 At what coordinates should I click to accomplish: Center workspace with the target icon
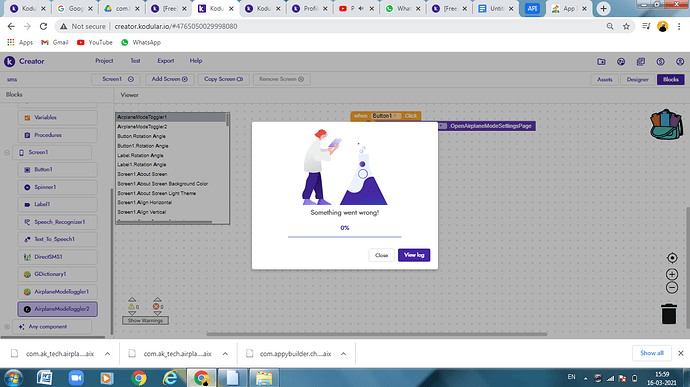(672, 258)
